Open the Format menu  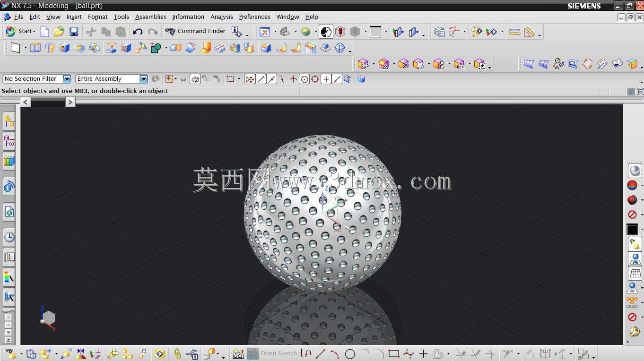click(x=98, y=17)
